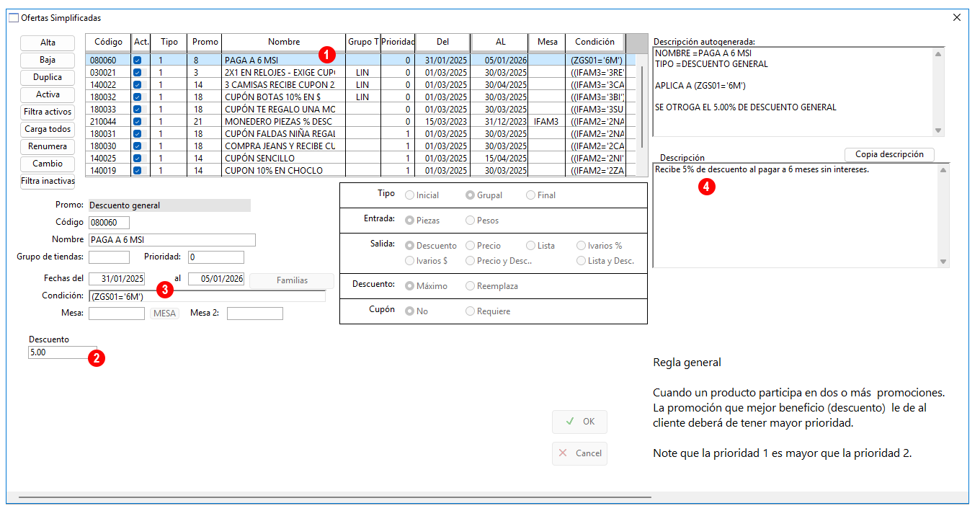The image size is (980, 511).
Task: Toggle the Act. checkbox for code 140022
Action: (138, 85)
